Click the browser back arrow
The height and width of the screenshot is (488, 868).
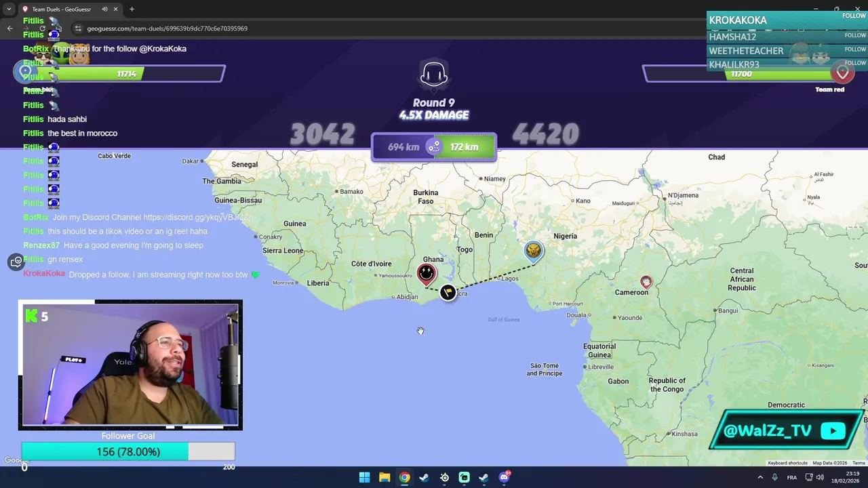point(9,28)
